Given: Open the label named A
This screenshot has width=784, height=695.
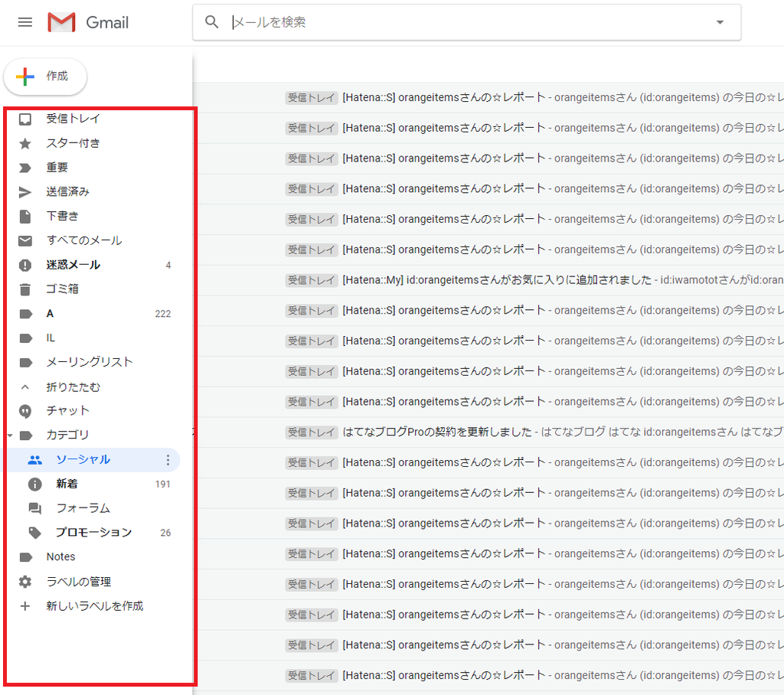Looking at the screenshot, I should [x=50, y=314].
